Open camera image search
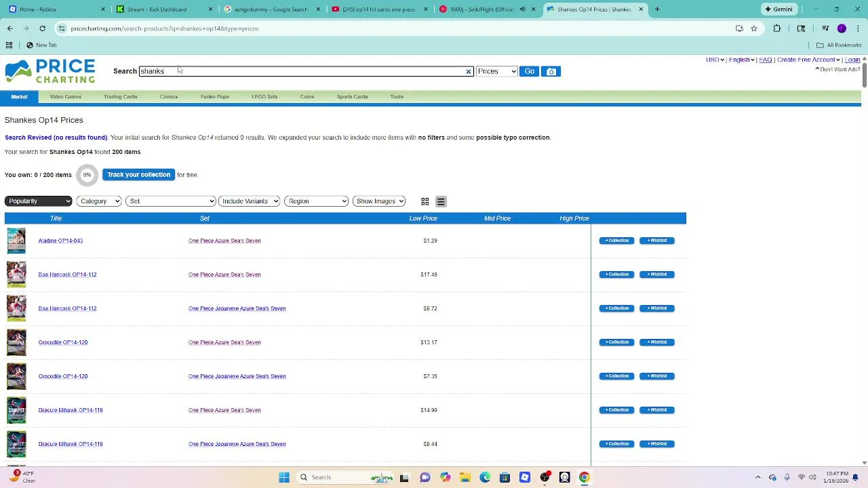 click(551, 71)
